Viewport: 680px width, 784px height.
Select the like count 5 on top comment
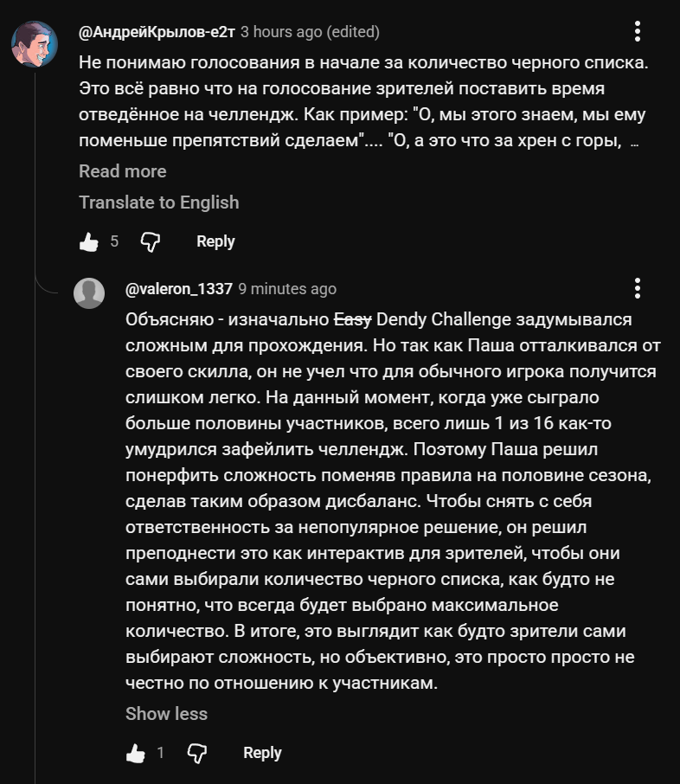tap(114, 241)
